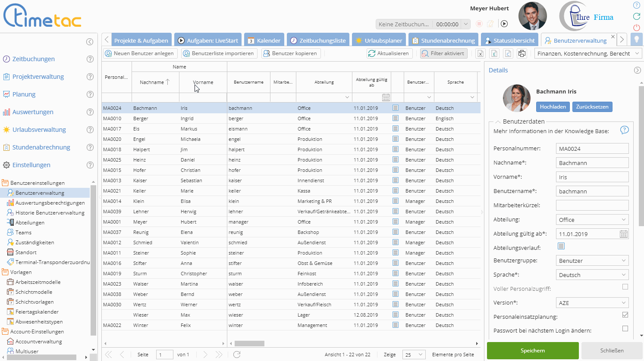Click the red logout power icon
Viewport: 644px width, 361px height.
[637, 28]
